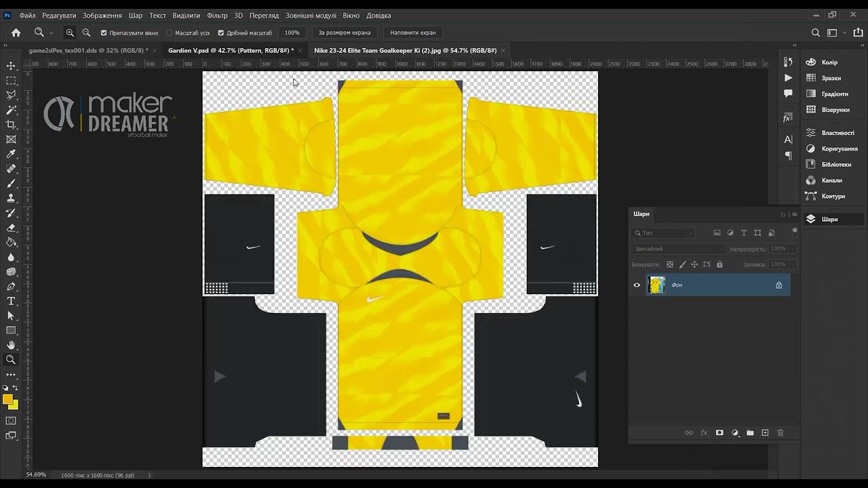Select the Rectangle shape tool

click(x=11, y=330)
